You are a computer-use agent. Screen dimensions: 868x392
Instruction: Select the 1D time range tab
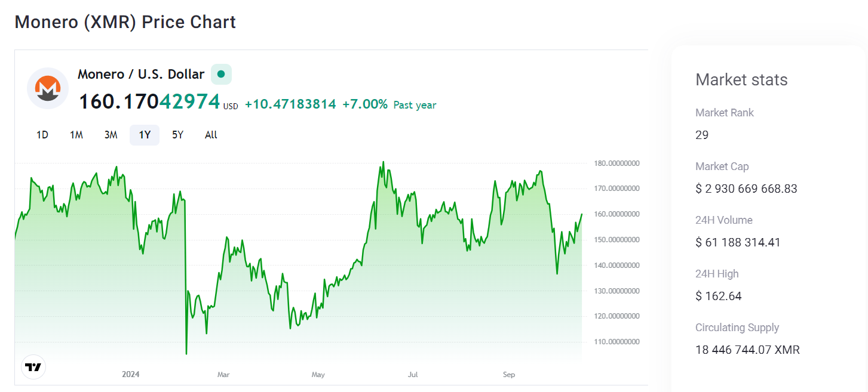click(x=42, y=135)
